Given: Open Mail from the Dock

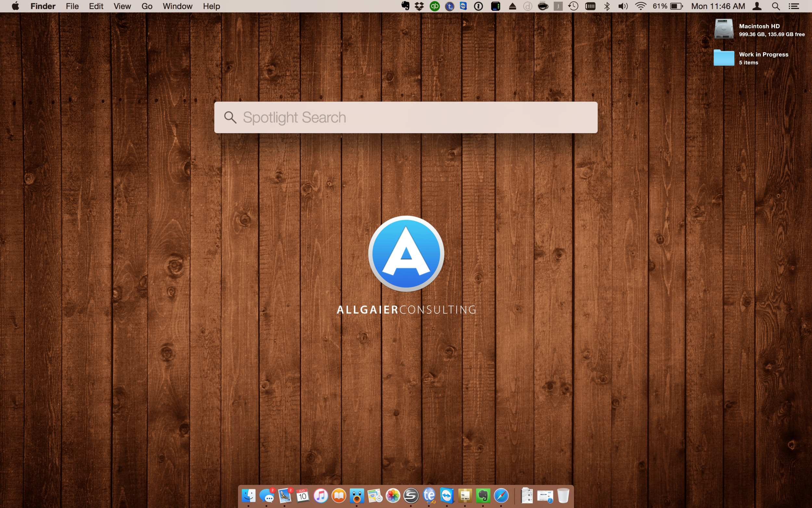Looking at the screenshot, I should pyautogui.click(x=285, y=495).
